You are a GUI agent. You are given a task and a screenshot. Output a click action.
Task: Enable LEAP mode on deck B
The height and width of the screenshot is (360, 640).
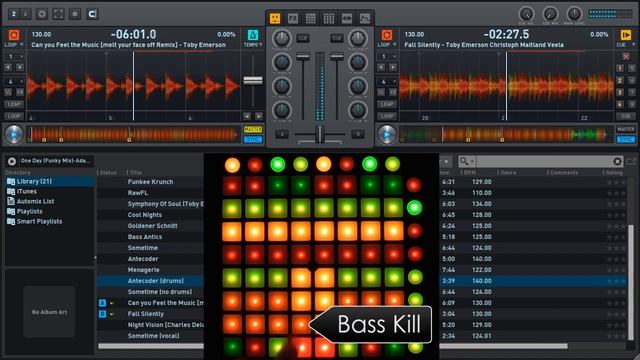tap(387, 104)
